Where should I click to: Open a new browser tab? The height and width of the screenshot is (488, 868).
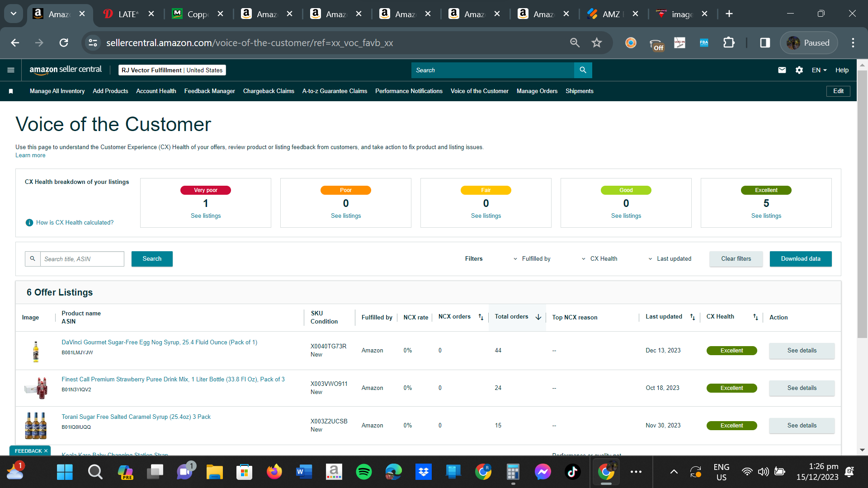pyautogui.click(x=729, y=14)
